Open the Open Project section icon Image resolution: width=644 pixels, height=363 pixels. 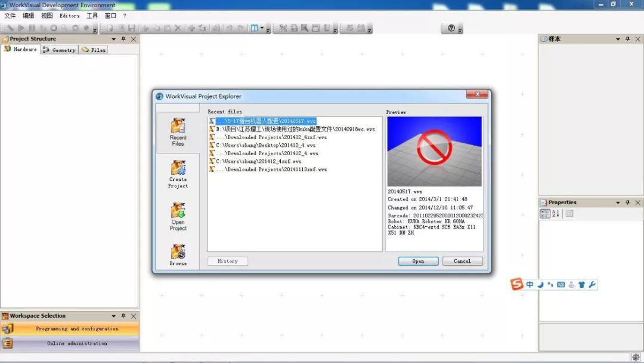[x=178, y=211]
